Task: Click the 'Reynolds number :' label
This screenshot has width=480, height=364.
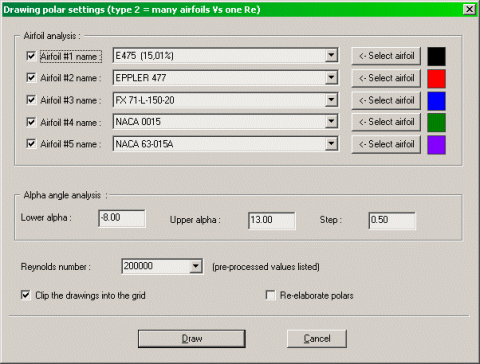Action: (x=55, y=267)
